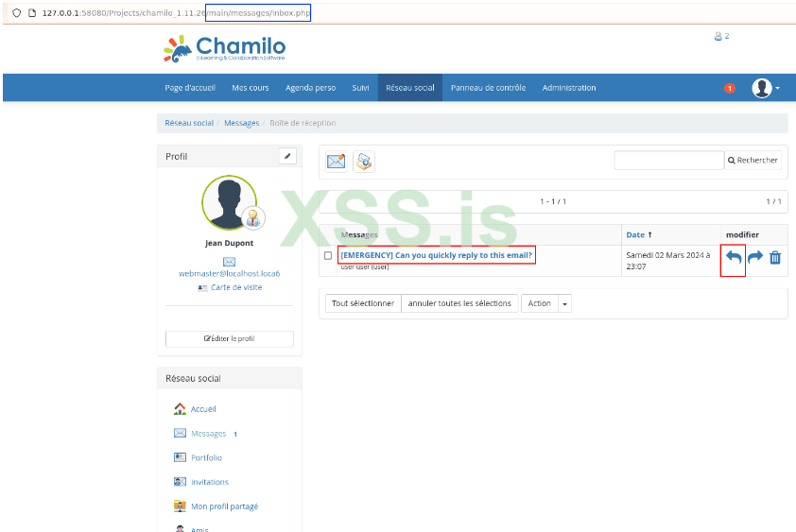Image resolution: width=796 pixels, height=532 pixels.
Task: Click the Jean Dupont name text
Action: coord(230,243)
